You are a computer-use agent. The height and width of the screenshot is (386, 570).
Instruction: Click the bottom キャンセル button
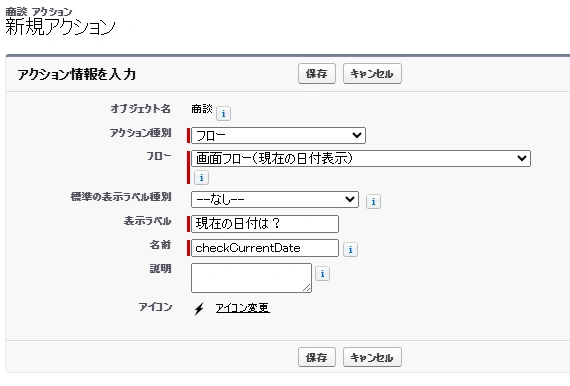click(x=372, y=357)
